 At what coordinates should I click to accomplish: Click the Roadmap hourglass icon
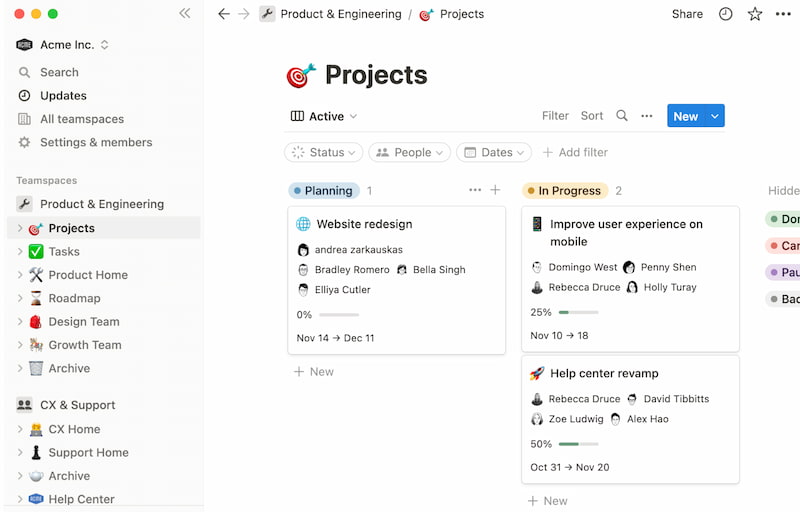[36, 298]
